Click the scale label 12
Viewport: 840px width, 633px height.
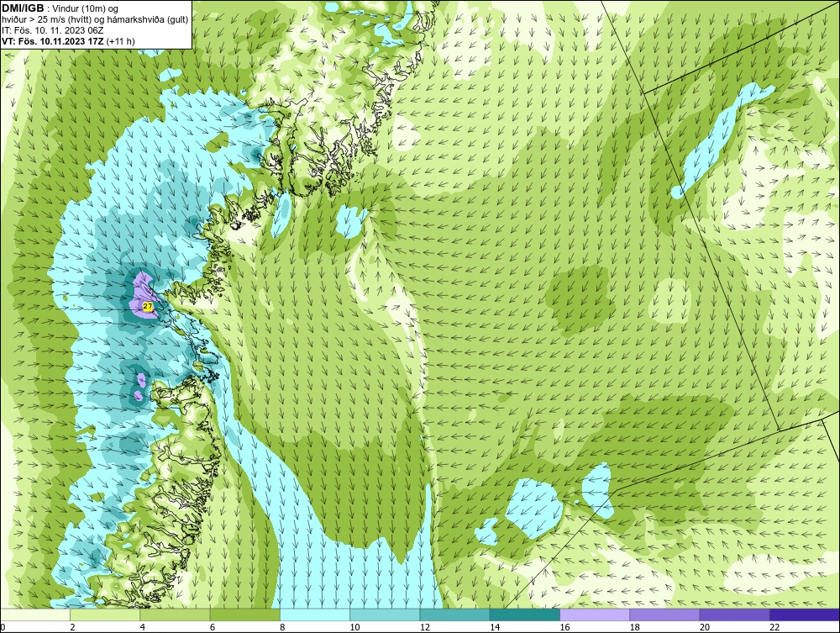click(424, 627)
